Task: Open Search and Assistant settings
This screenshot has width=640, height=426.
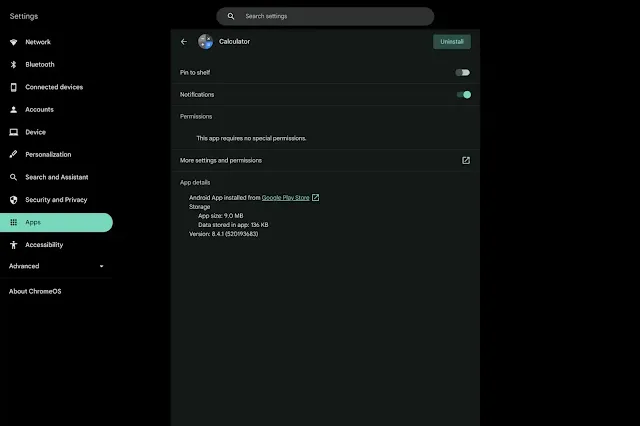Action: 56,177
